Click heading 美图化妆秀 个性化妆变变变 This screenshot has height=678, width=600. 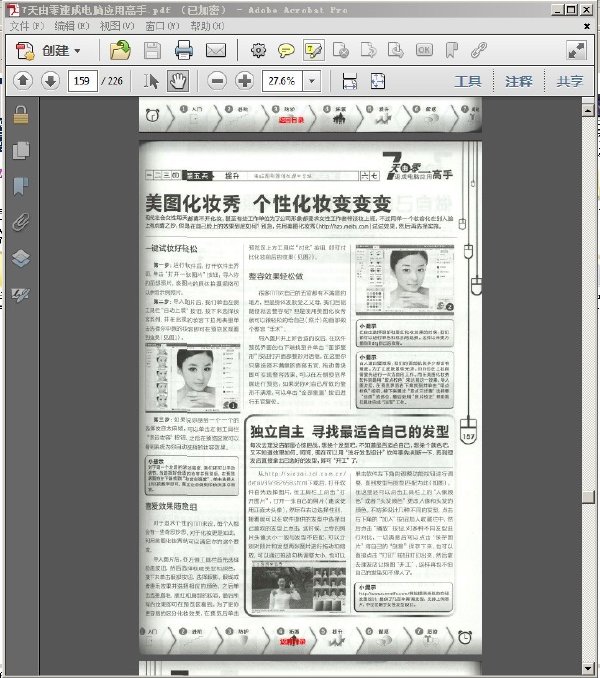point(268,203)
